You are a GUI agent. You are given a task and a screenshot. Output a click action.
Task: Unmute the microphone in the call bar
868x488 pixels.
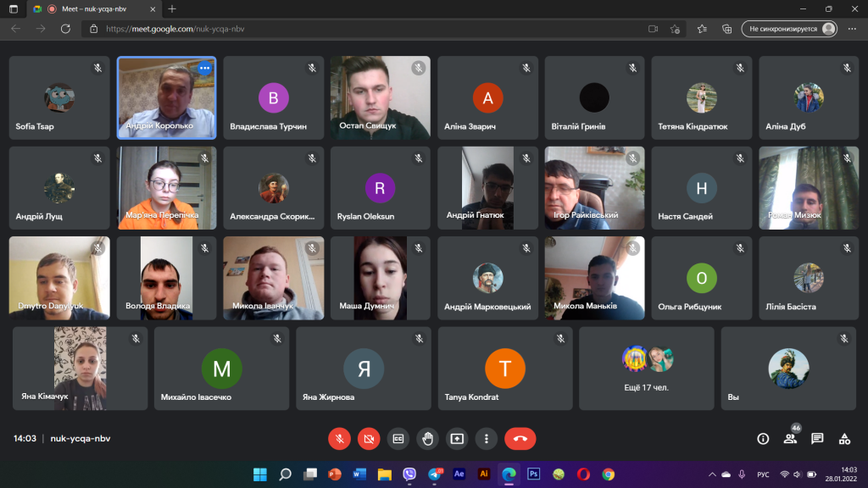pyautogui.click(x=339, y=438)
